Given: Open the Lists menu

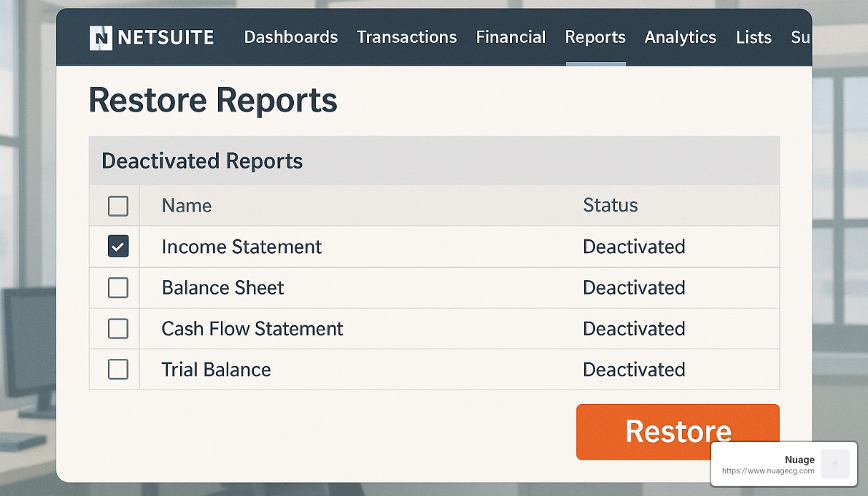Looking at the screenshot, I should (x=753, y=37).
